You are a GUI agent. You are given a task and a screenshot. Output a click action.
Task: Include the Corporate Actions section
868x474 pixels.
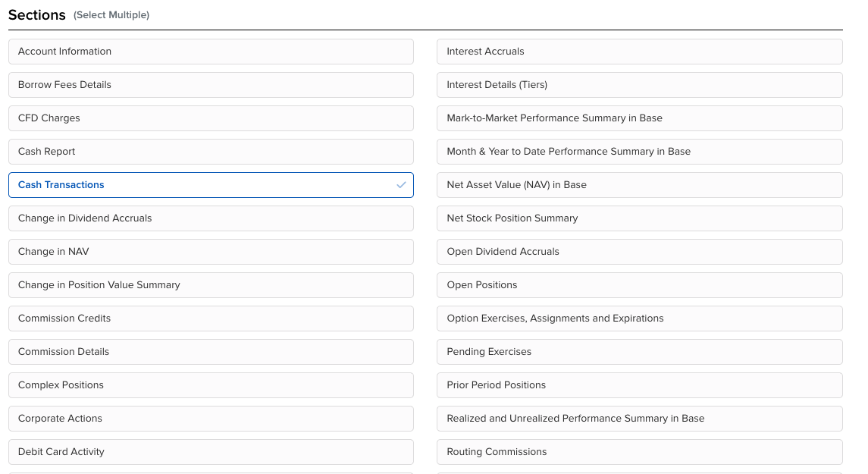[x=211, y=419]
